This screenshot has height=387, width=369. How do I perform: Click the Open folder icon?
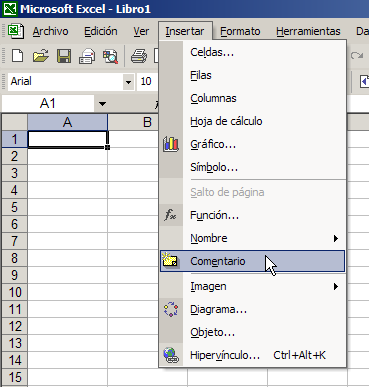click(x=41, y=56)
